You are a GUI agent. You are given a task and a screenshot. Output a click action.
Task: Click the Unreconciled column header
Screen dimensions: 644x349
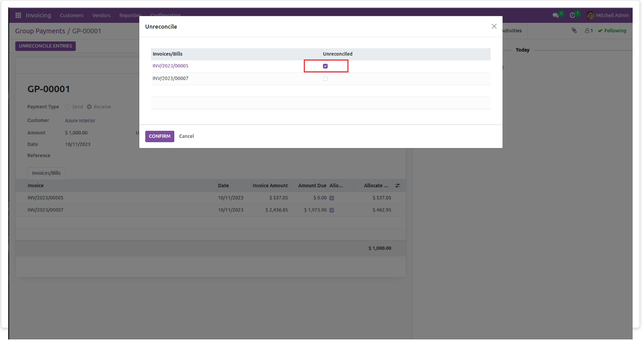338,54
